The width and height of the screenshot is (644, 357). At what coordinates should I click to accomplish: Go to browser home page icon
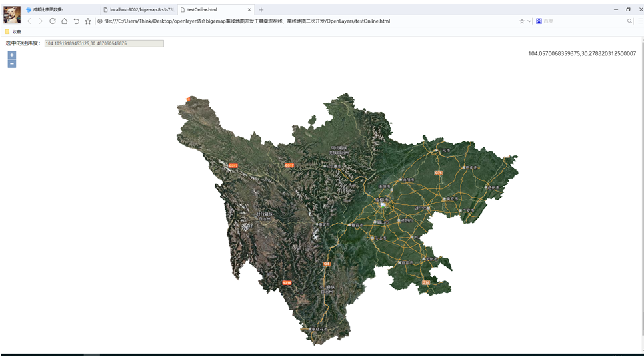64,21
